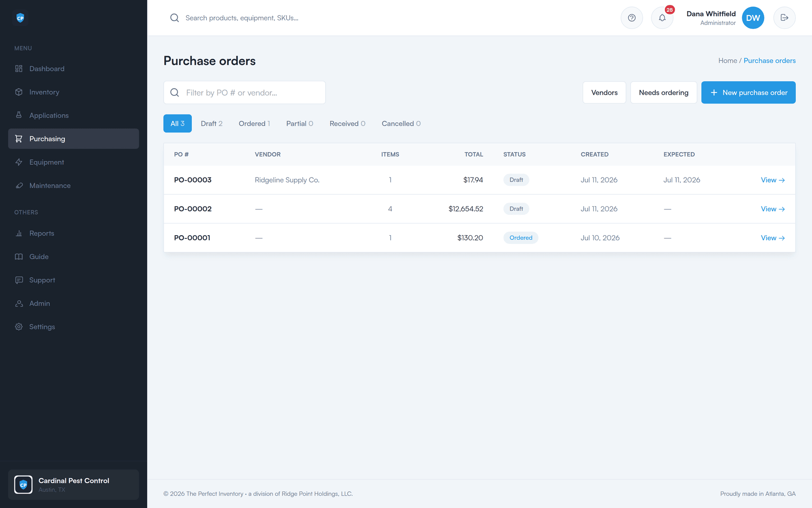Click the Dana Whitfield user name

[711, 14]
